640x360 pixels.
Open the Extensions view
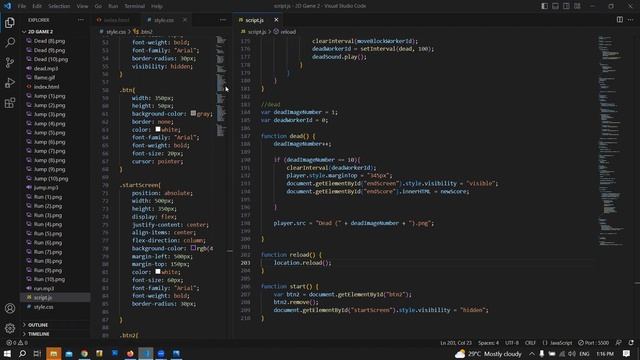[x=10, y=102]
